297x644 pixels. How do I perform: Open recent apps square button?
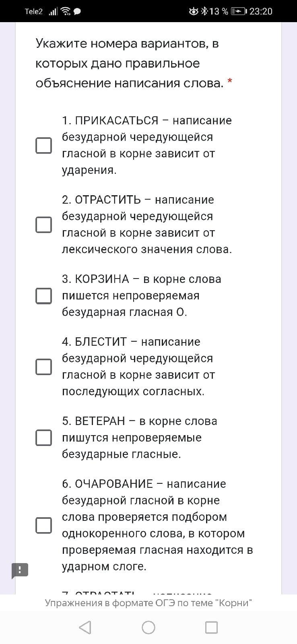(x=211, y=627)
